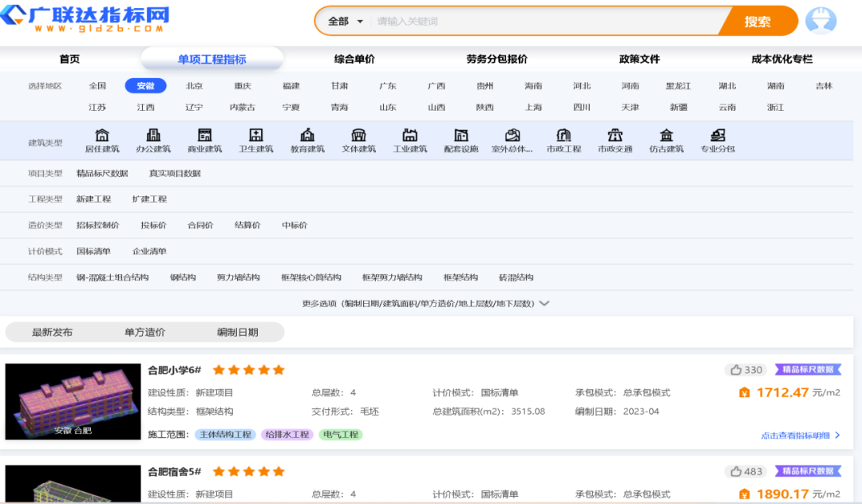862x504 pixels.
Task: Filter structure type by 框架结构
Action: pyautogui.click(x=461, y=278)
